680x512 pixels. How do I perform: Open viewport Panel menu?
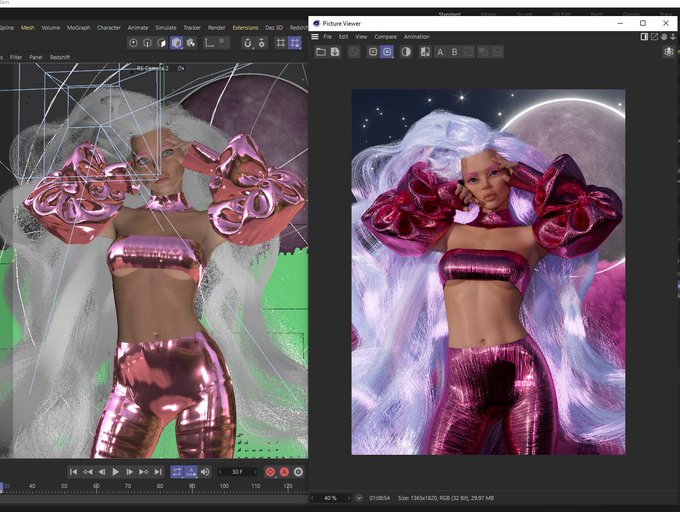(36, 57)
